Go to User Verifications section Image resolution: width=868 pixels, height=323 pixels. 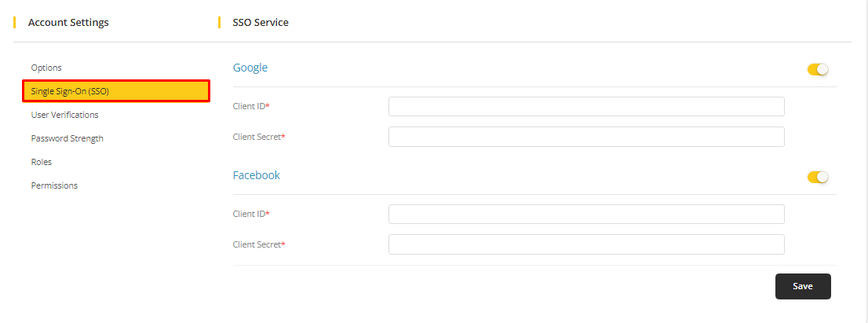click(x=64, y=115)
